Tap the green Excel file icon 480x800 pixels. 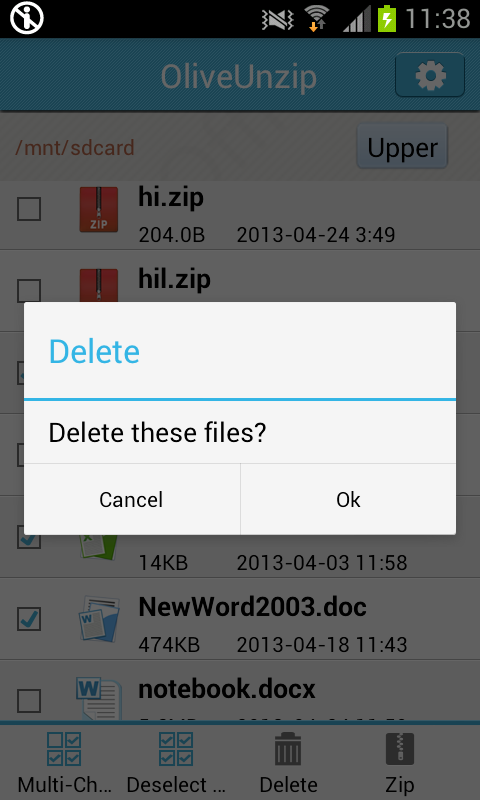coord(98,547)
